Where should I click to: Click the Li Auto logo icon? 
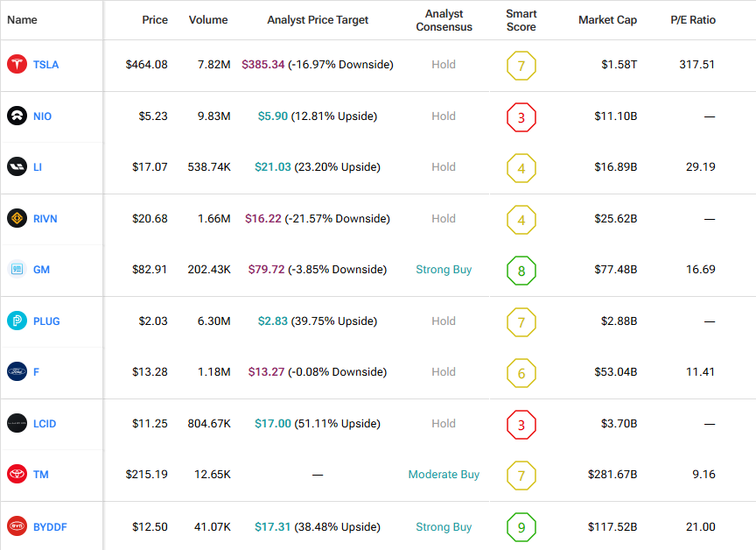pyautogui.click(x=17, y=167)
